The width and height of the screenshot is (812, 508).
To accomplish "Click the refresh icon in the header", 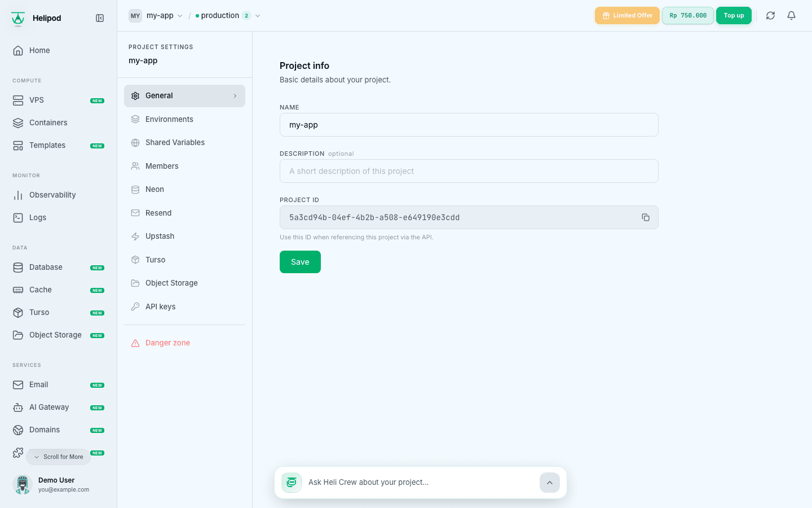I will [770, 16].
